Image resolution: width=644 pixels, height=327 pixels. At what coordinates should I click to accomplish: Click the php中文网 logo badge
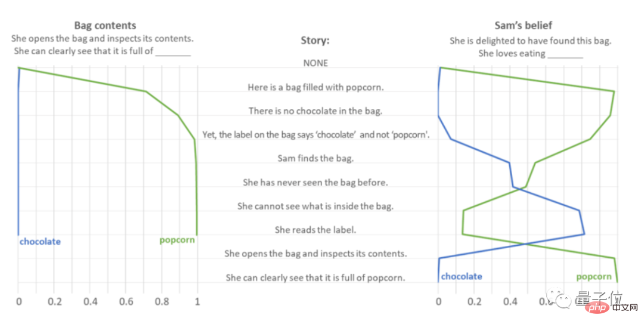[x=612, y=307]
